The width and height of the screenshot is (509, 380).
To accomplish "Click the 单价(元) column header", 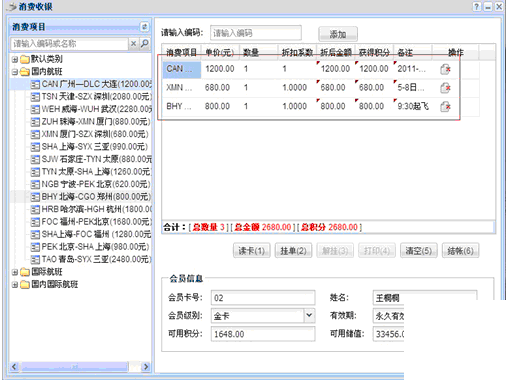I will click(x=220, y=52).
